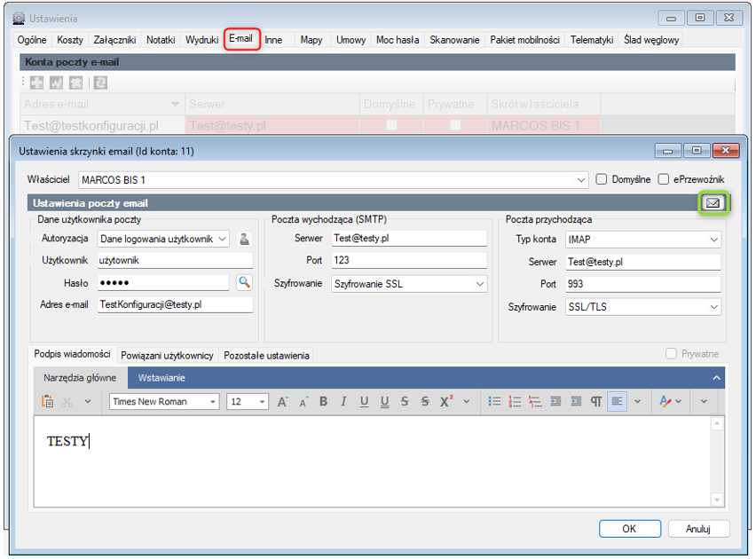
Task: Toggle Prywatne checkbox in the Test@testkonfiguracji.pl row
Action: [x=454, y=125]
